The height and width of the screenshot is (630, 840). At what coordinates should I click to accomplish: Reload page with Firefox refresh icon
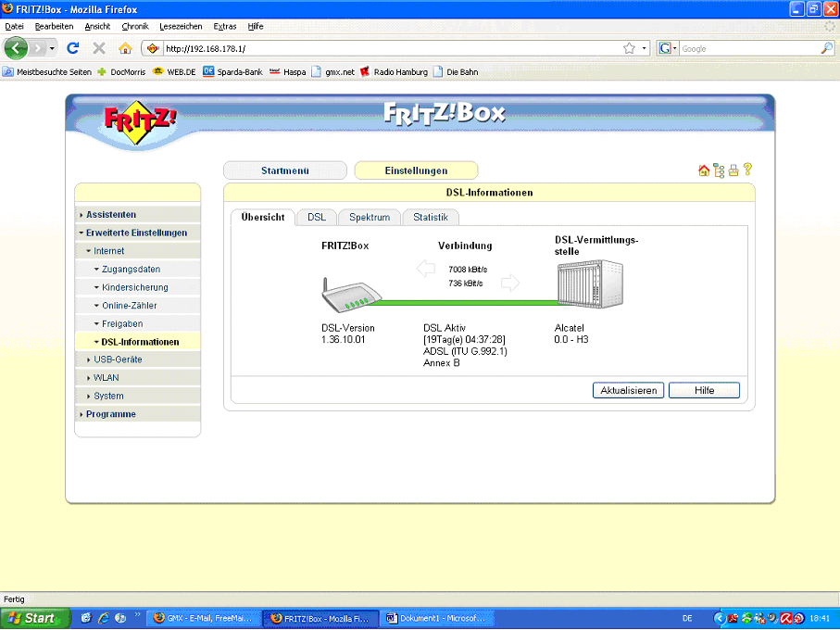point(73,48)
